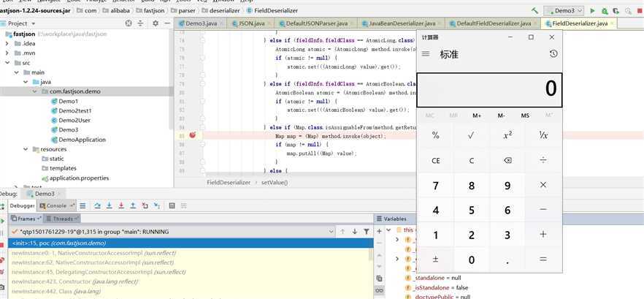
Task: Select the next frame with down arrow
Action: pyautogui.click(x=354, y=232)
